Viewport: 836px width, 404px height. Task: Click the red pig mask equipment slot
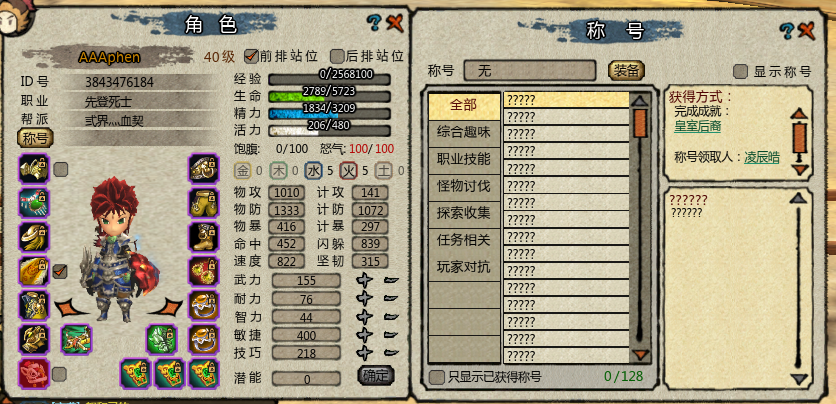(x=34, y=373)
